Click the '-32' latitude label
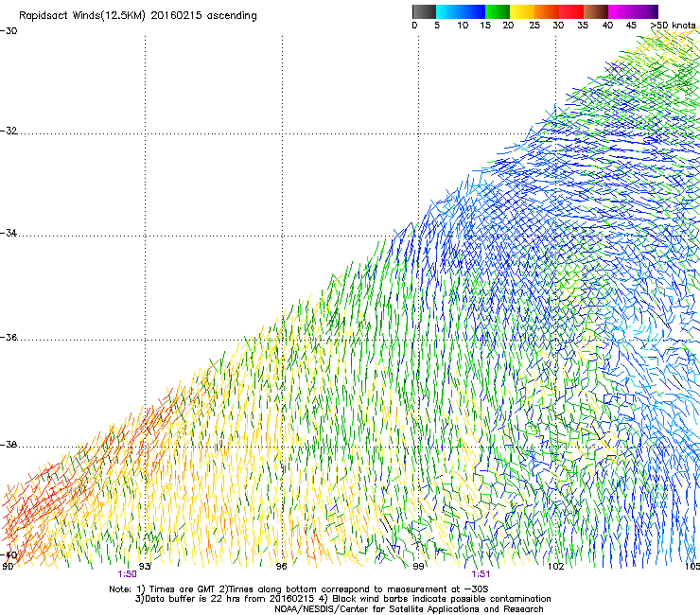This screenshot has width=700, height=615. coord(9,131)
